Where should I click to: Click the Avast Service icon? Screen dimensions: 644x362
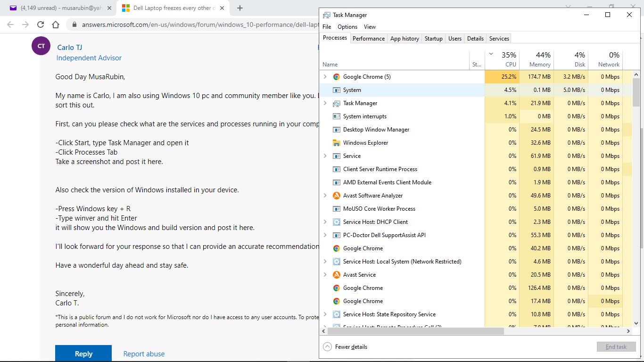pyautogui.click(x=336, y=275)
